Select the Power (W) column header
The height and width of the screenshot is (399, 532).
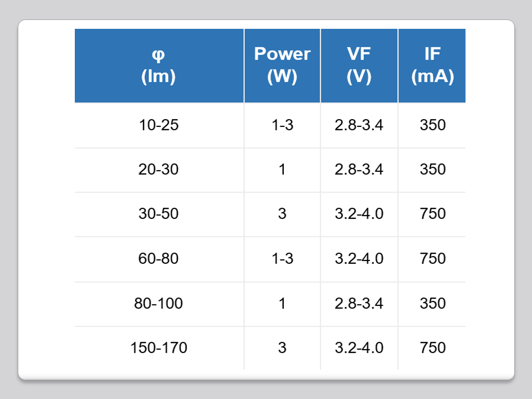pos(282,65)
